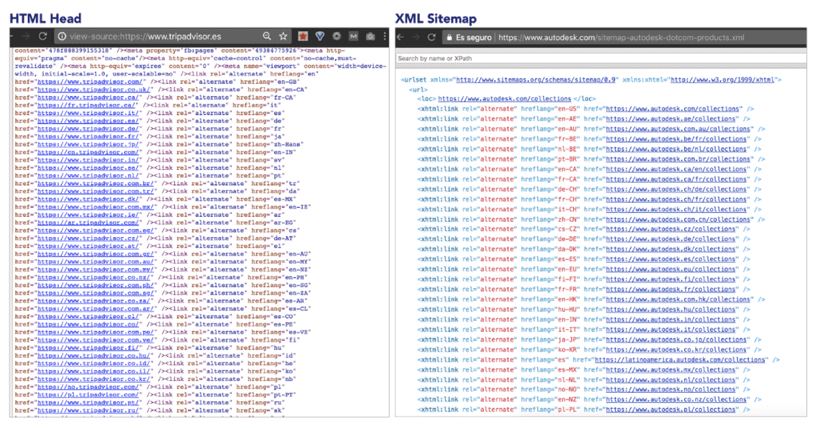Viewport: 819px width, 428px height.
Task: Reload the Autodesk sitemap page
Action: click(431, 37)
